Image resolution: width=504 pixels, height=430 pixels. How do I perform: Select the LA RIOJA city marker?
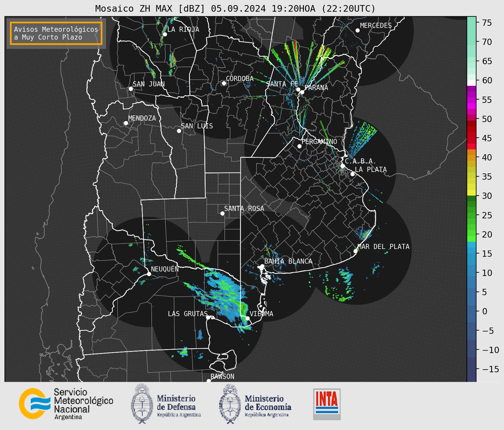coord(165,34)
